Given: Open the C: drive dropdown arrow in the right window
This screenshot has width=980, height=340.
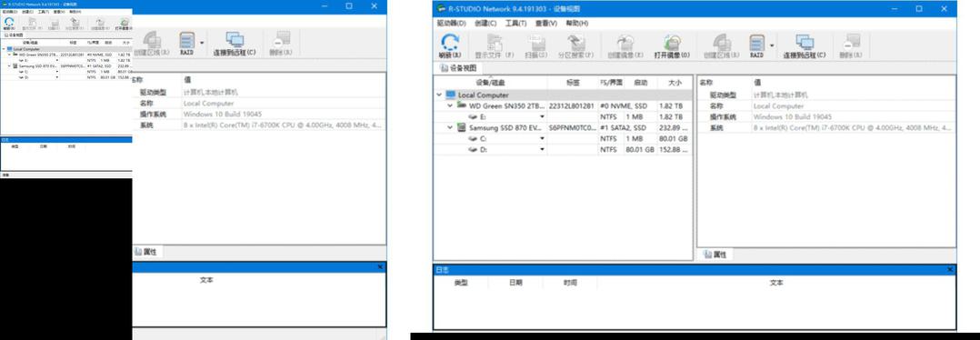Looking at the screenshot, I should [x=542, y=139].
